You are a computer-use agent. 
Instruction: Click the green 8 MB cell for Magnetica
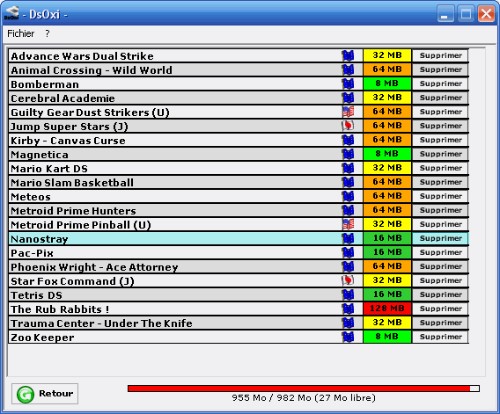[x=387, y=154]
